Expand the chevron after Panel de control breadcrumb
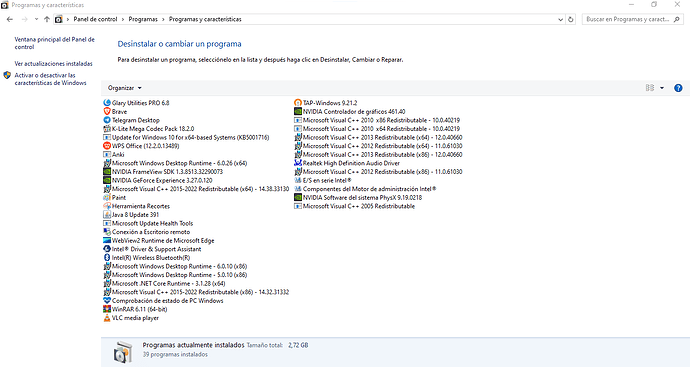690x367 pixels. pyautogui.click(x=123, y=19)
